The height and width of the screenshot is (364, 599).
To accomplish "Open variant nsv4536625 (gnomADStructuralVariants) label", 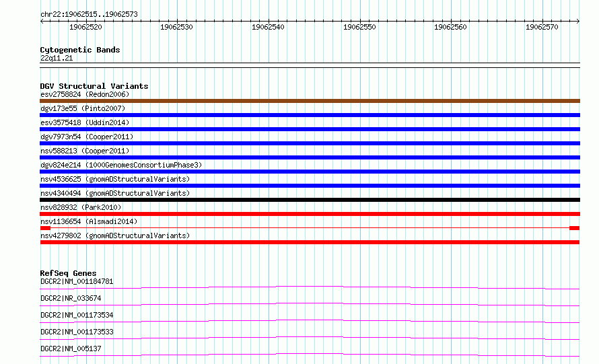I will tap(115, 179).
